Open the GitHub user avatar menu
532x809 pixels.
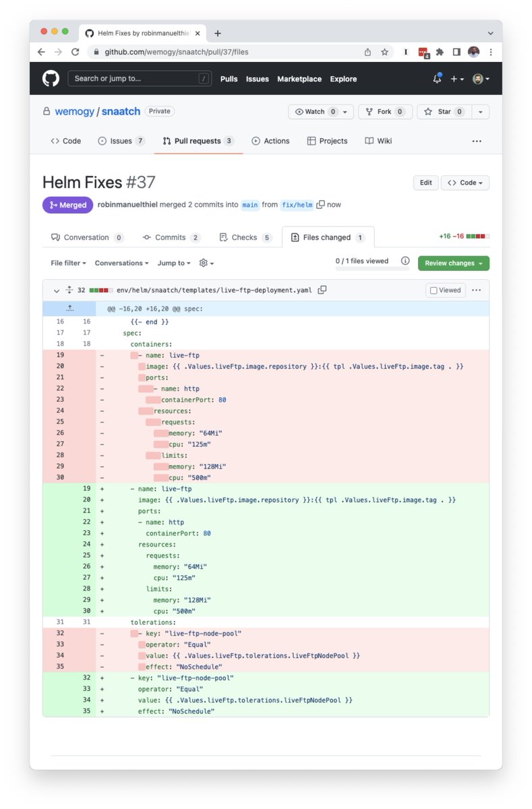click(481, 79)
